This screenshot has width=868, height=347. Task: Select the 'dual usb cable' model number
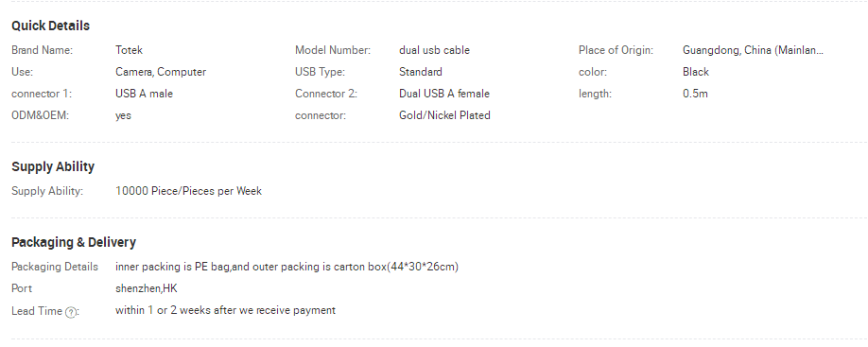434,50
